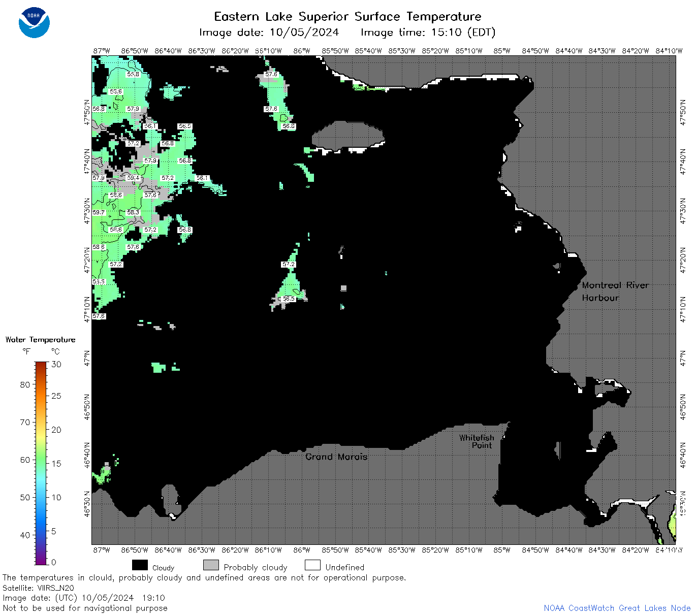The height and width of the screenshot is (616, 696).
Task: Click the 80 °F tick label
Action: tap(25, 384)
